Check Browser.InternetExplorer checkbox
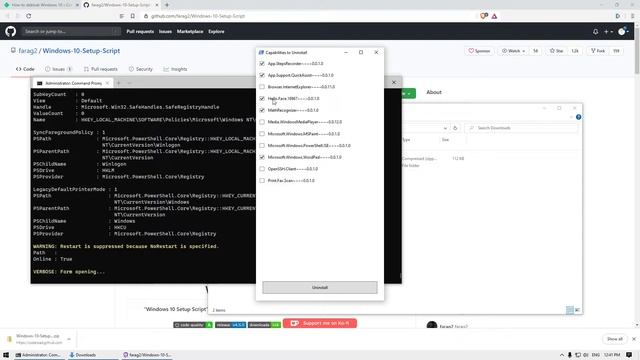 click(x=262, y=87)
